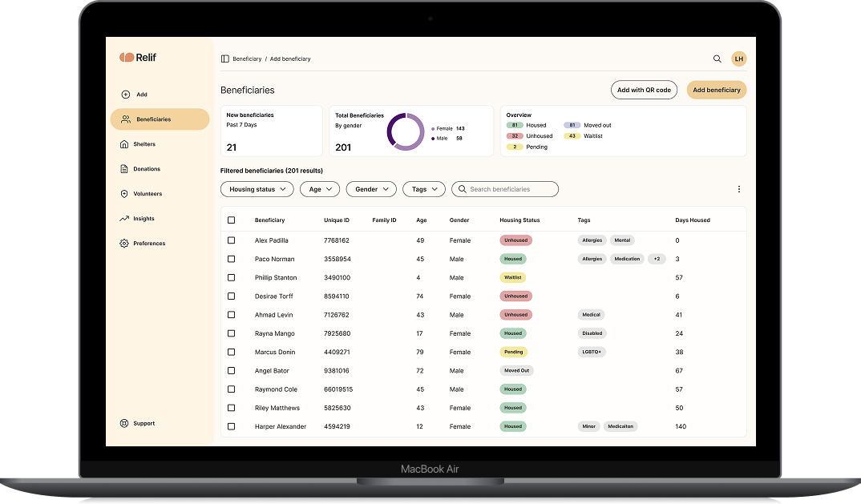Click the Shelters house icon
This screenshot has height=504, width=861.
pyautogui.click(x=124, y=144)
